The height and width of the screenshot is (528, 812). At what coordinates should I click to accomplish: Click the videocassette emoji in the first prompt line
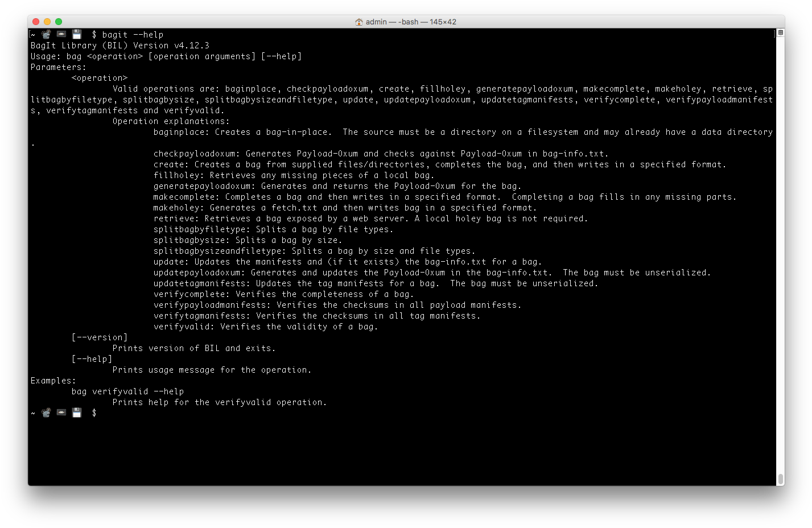tap(61, 34)
